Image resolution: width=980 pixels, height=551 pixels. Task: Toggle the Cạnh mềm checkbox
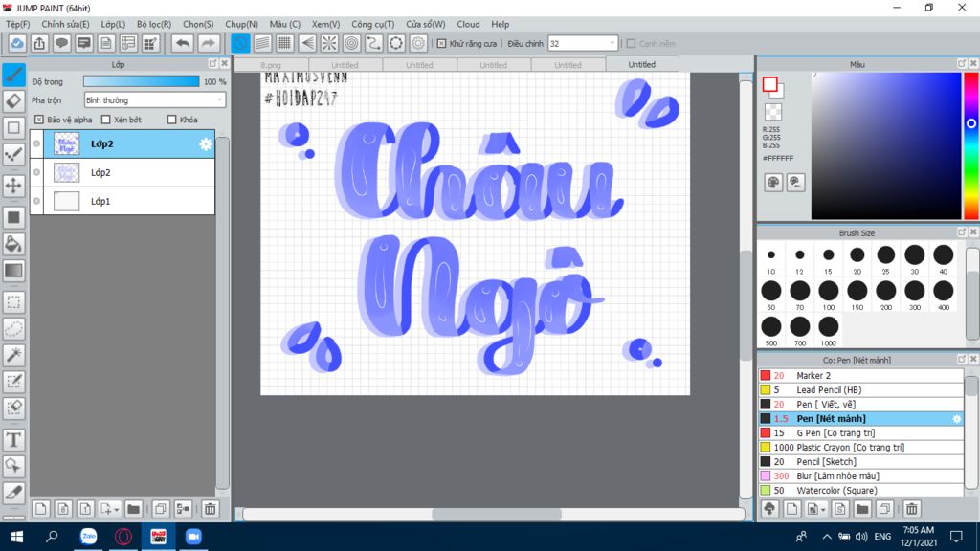pyautogui.click(x=632, y=44)
